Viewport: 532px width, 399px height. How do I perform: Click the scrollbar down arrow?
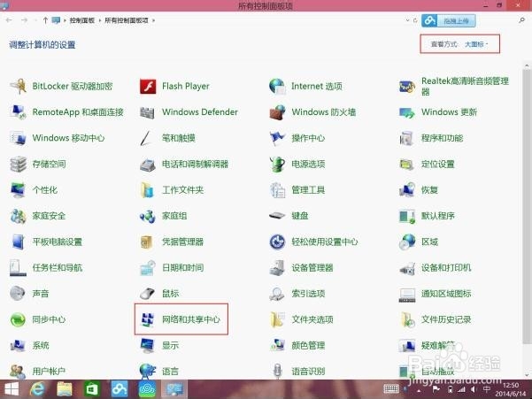point(527,375)
